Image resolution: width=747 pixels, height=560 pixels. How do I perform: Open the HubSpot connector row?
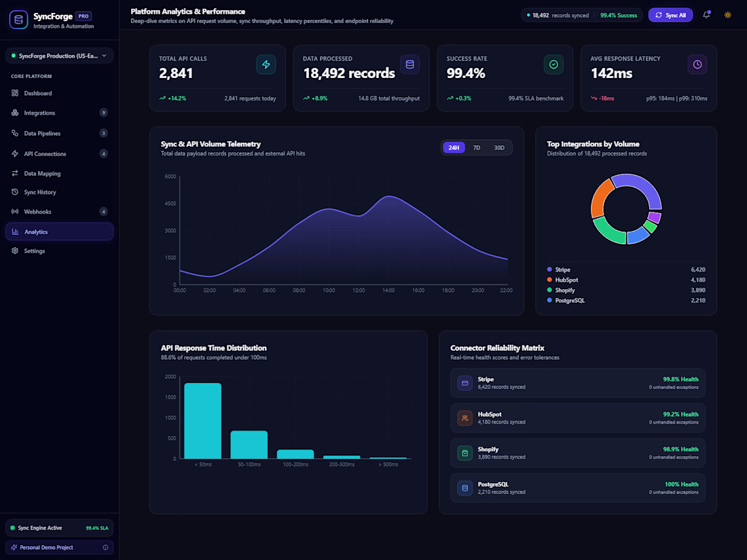578,418
